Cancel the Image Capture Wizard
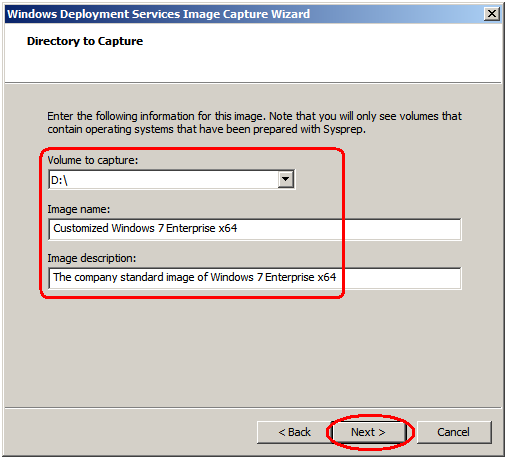This screenshot has height=459, width=507. coord(454,432)
